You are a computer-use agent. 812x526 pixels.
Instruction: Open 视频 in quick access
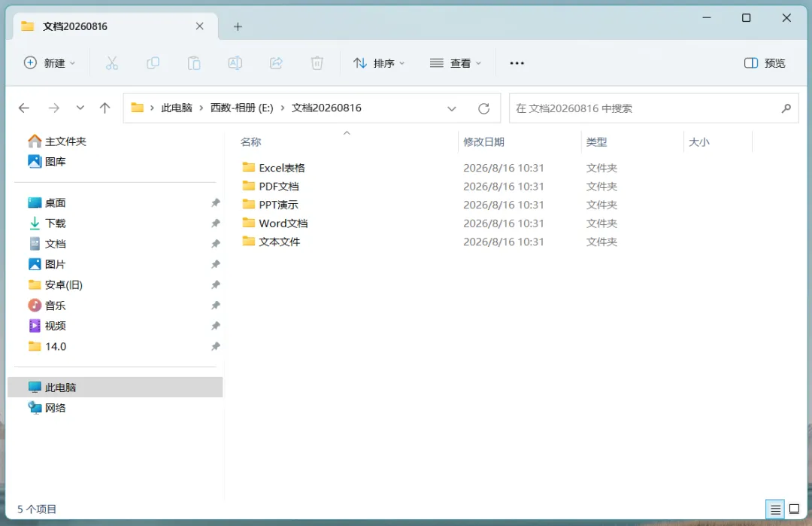[47, 326]
